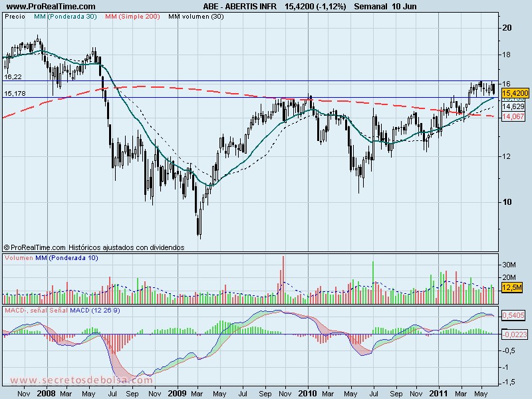Image resolution: width=532 pixels, height=399 pixels.
Task: Click the 16 price axis label
Action: [507, 84]
